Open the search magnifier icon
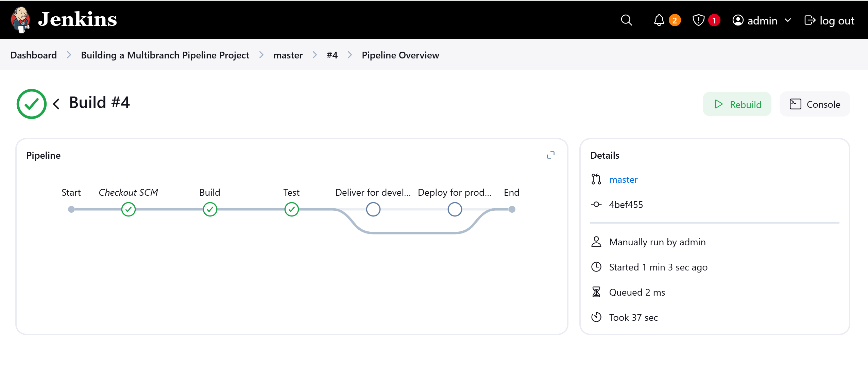The image size is (868, 385). pos(626,20)
